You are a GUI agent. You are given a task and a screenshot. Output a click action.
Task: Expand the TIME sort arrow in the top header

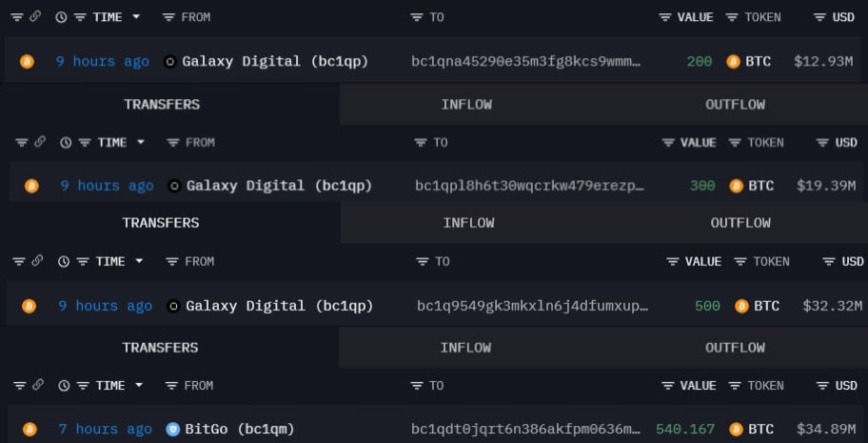click(x=136, y=16)
